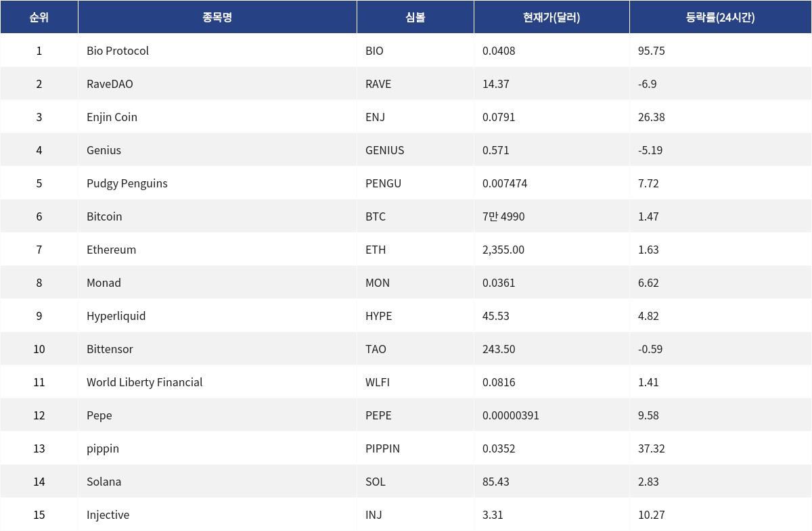The image size is (812, 531).
Task: Click the Bitcoin name cell
Action: [x=104, y=216]
